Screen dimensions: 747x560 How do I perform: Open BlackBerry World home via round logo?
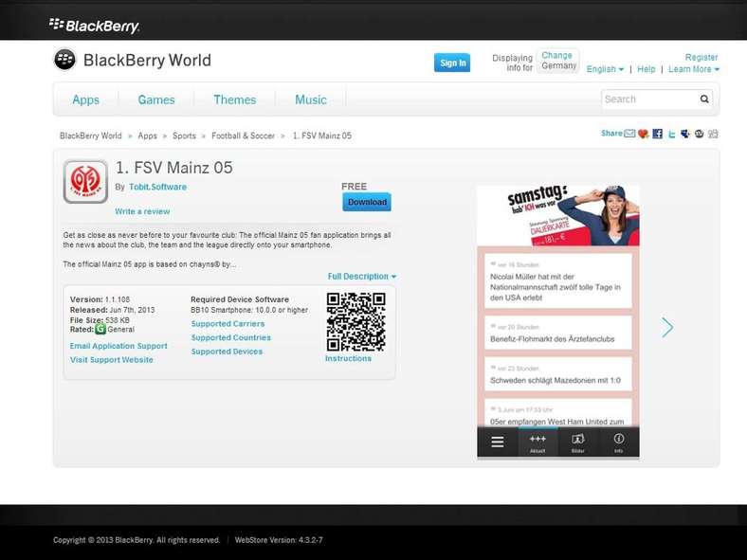pyautogui.click(x=64, y=60)
